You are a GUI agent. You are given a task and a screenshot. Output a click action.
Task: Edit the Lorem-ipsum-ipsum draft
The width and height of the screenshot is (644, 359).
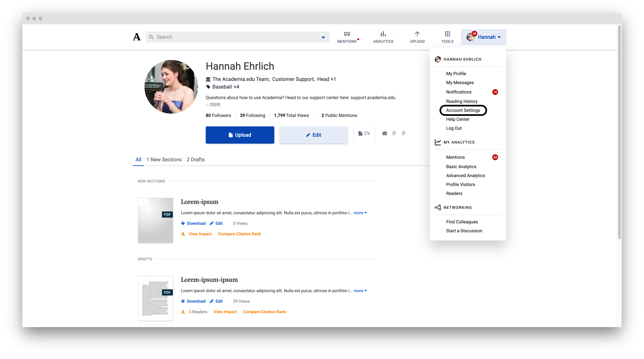216,301
